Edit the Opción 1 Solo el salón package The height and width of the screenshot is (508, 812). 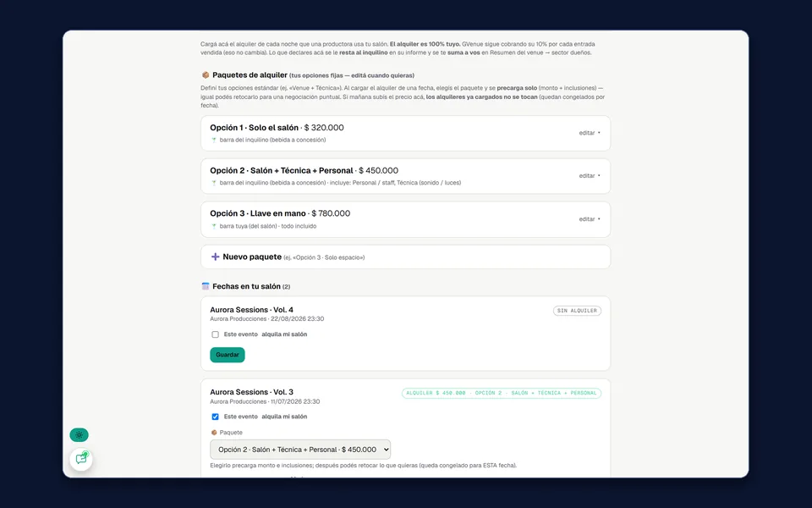(590, 133)
